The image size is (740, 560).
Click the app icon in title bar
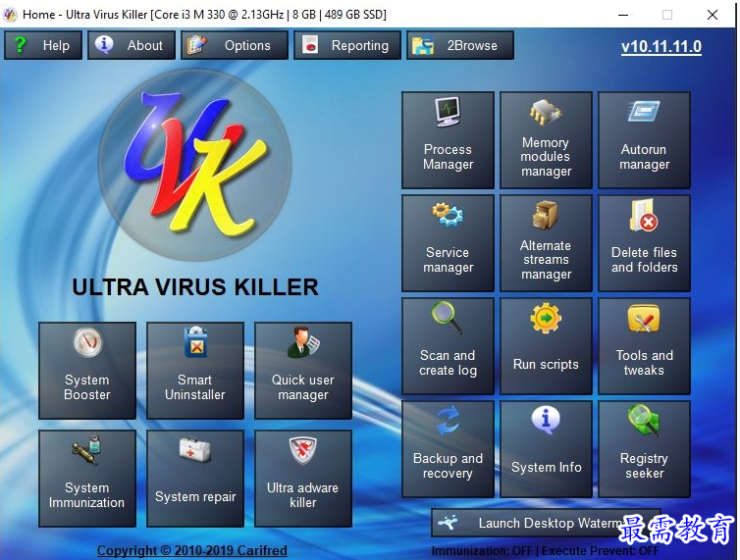click(10, 15)
